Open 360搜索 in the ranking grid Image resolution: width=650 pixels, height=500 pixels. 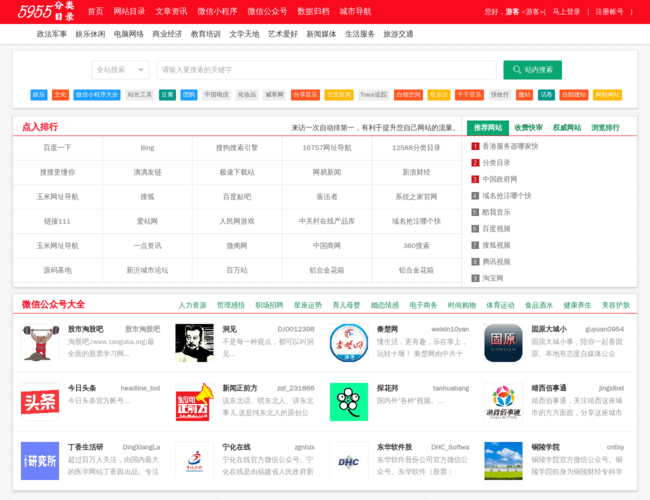[x=416, y=245]
